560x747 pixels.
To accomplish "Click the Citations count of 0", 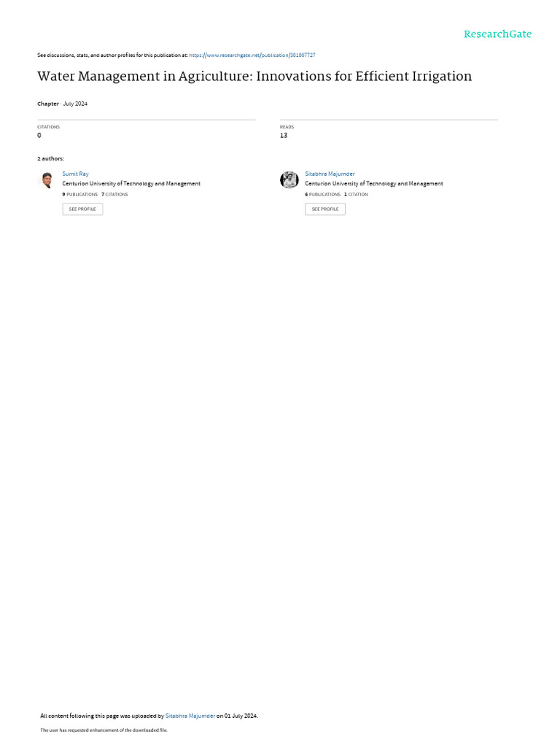I will click(x=39, y=135).
